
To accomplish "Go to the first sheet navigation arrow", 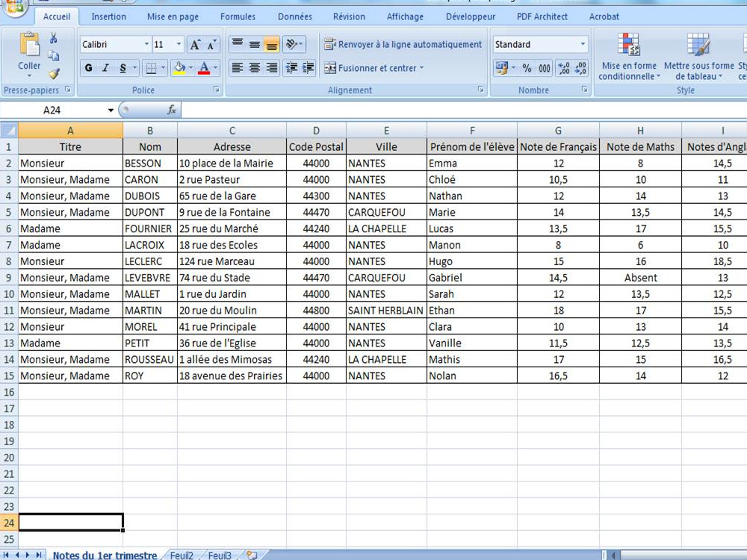I will point(6,556).
